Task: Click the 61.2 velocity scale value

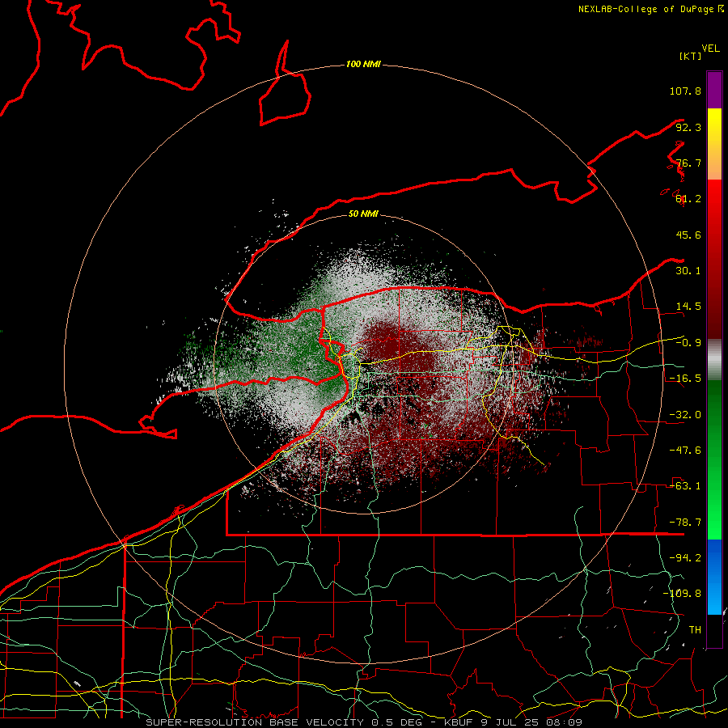Action: (688, 199)
